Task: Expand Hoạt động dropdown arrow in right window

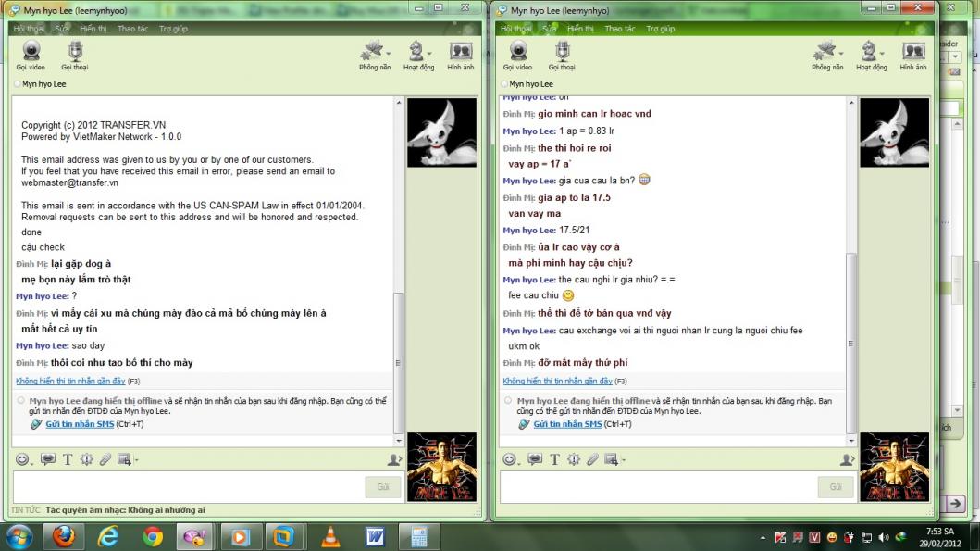Action: [x=882, y=53]
